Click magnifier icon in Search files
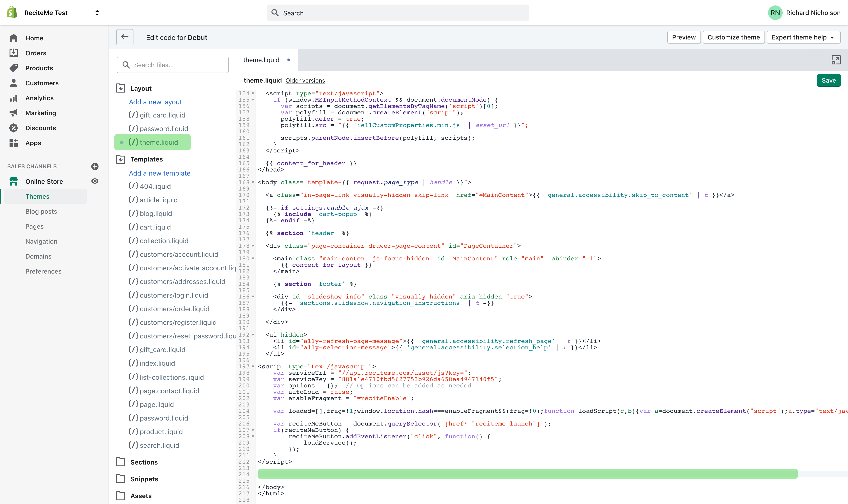This screenshot has width=848, height=504. click(126, 65)
